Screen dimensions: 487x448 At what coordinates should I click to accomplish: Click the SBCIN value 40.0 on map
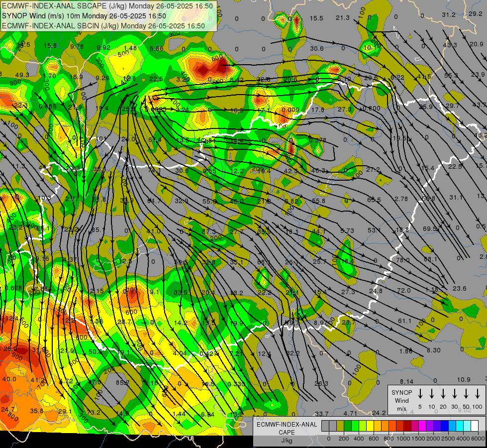(9, 379)
